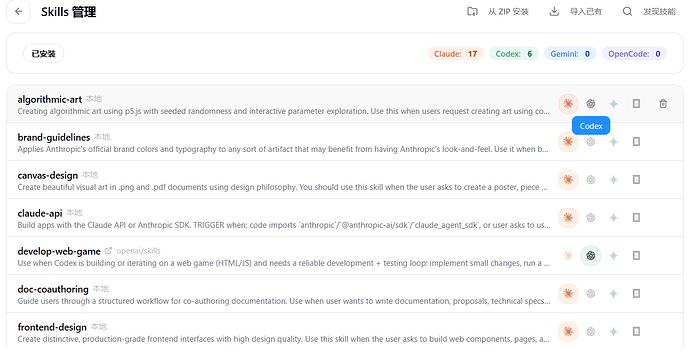Select the algorithmic-art skill name
This screenshot has height=360, width=690.
(x=50, y=99)
